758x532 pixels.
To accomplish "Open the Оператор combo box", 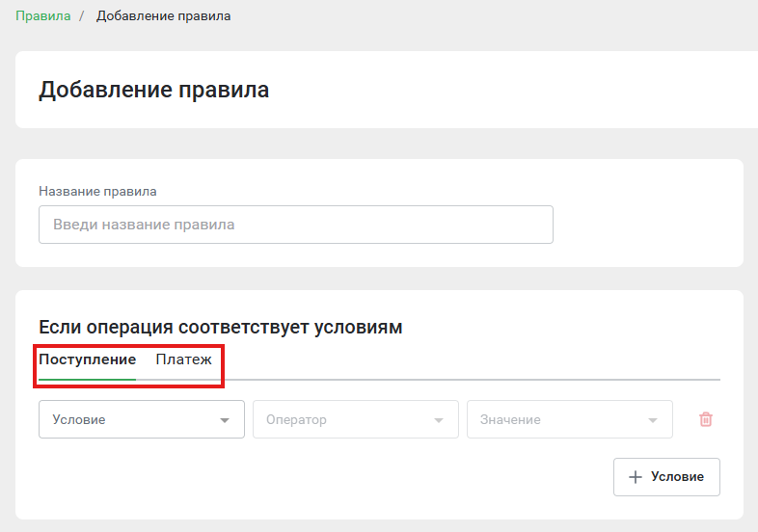I will pos(356,419).
